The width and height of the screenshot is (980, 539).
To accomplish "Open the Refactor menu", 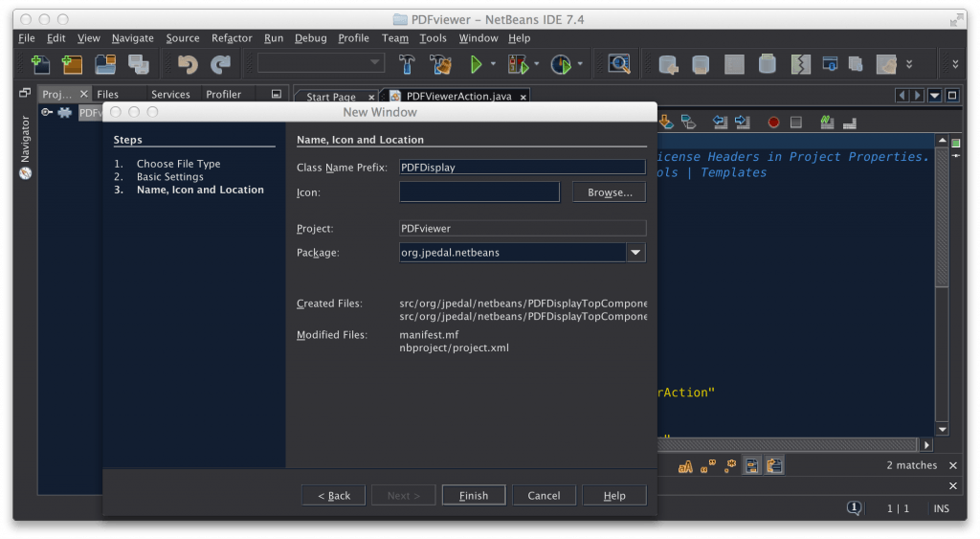I will (x=232, y=38).
